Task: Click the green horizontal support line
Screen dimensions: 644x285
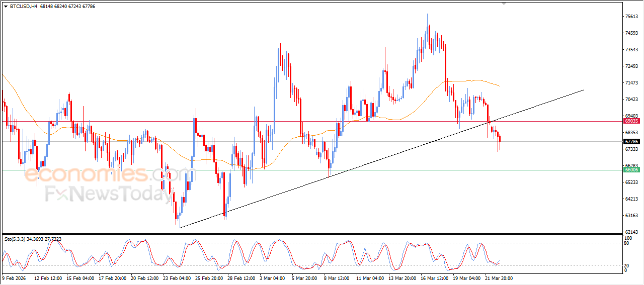Action: [312, 170]
